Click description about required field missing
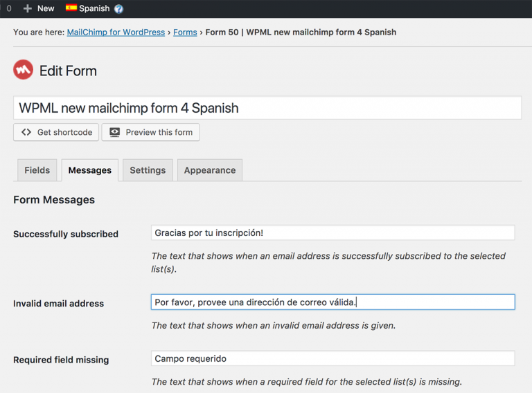Screen dimensions: 532x393 pos(307,382)
